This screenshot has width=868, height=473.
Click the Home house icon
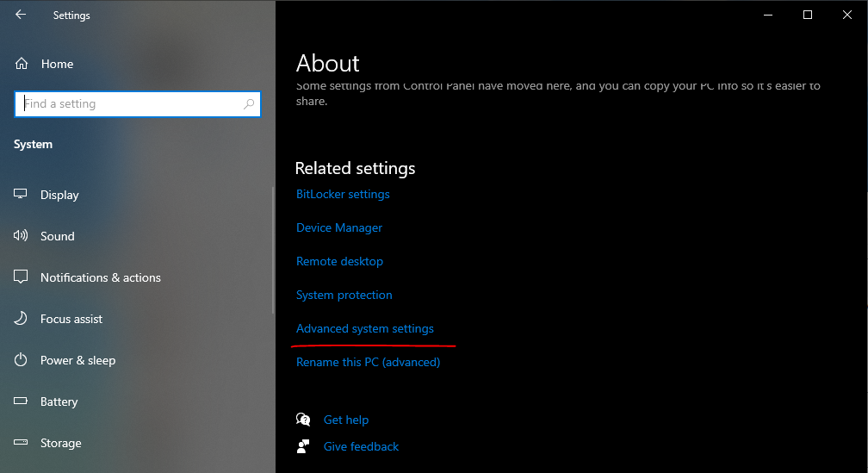(x=22, y=64)
